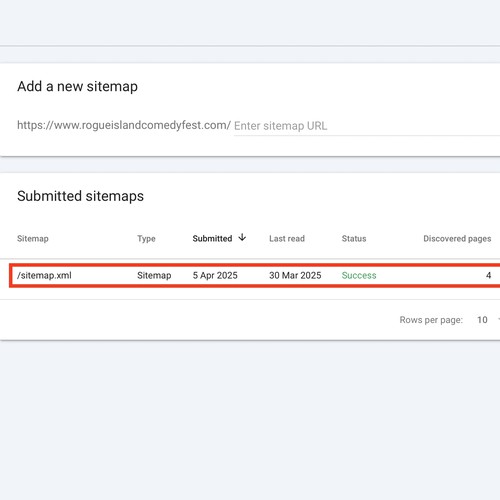This screenshot has width=500, height=500.
Task: Click the green Success status
Action: (x=359, y=275)
